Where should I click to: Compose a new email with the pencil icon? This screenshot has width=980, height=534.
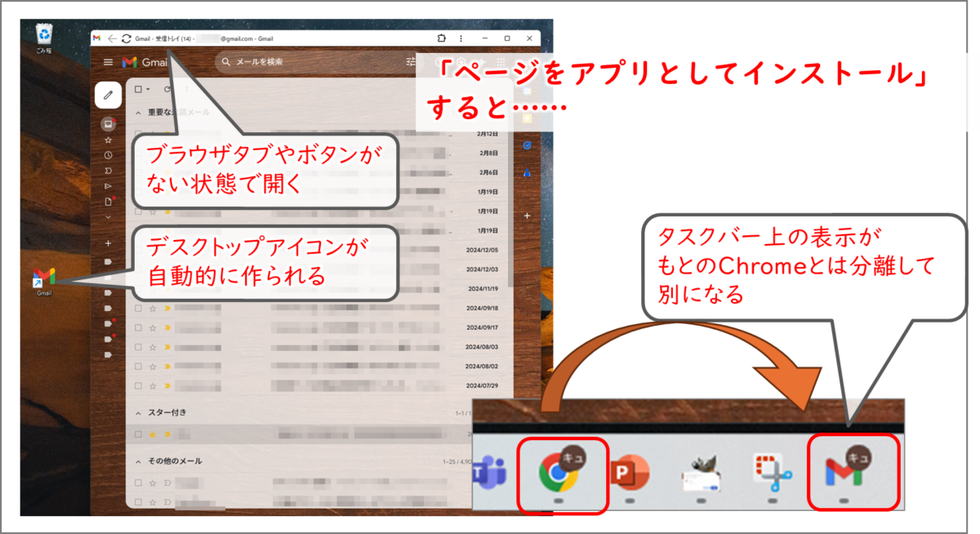108,95
